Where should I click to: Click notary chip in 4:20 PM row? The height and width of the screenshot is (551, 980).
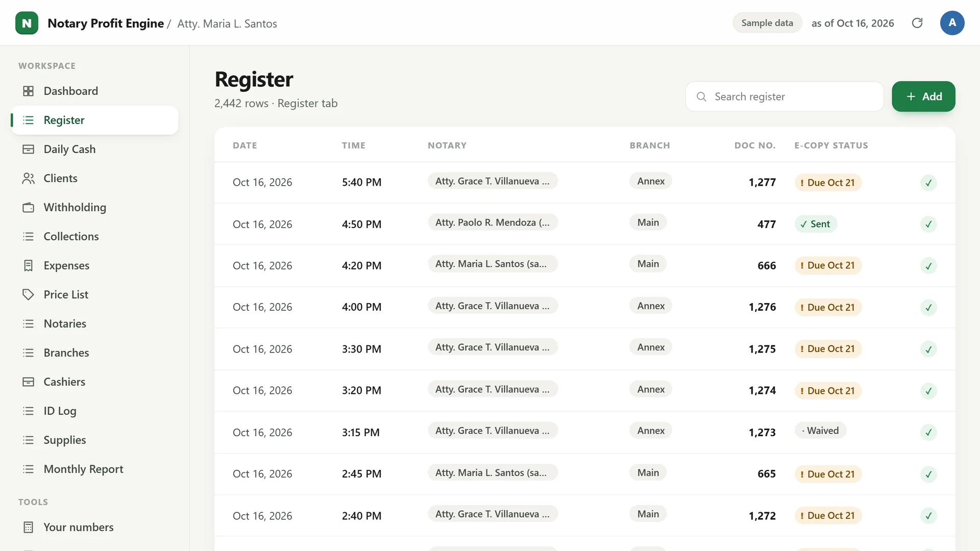[493, 264]
